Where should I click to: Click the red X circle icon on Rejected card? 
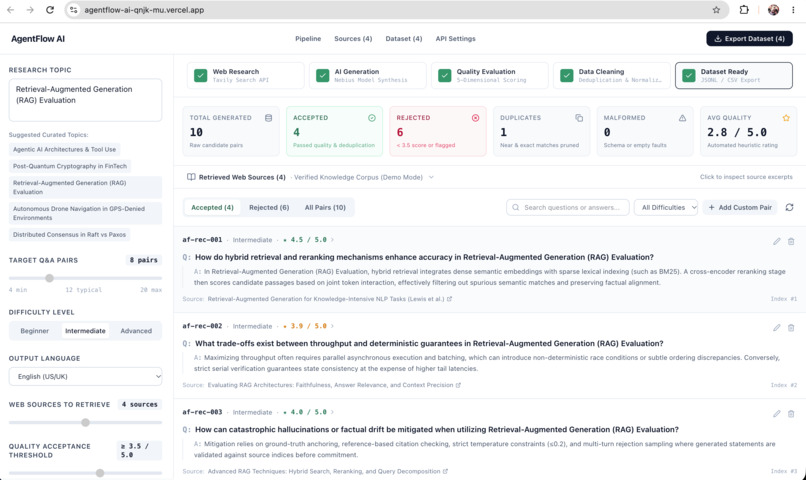[475, 118]
